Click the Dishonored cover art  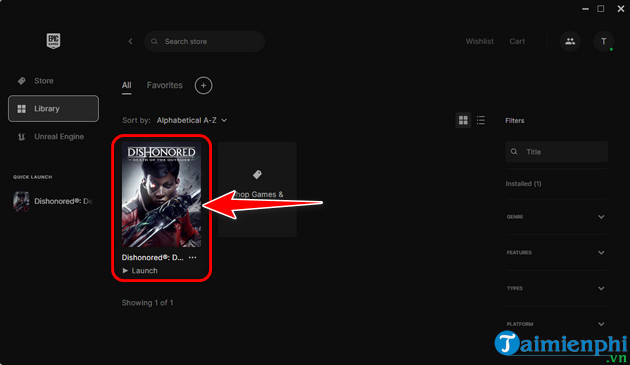tap(162, 194)
